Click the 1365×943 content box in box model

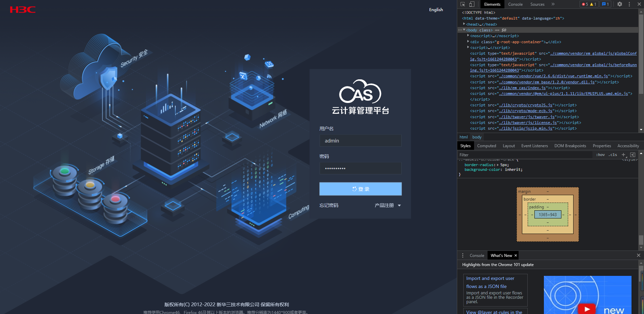coord(548,214)
